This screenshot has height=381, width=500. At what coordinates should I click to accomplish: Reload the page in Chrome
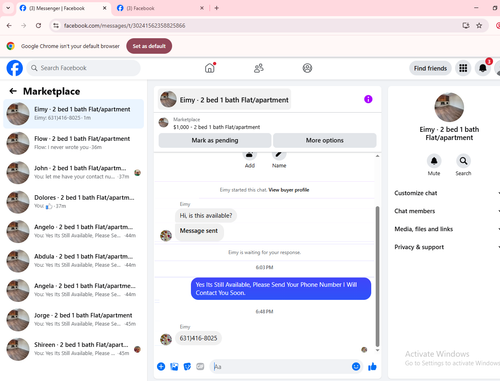pyautogui.click(x=39, y=25)
